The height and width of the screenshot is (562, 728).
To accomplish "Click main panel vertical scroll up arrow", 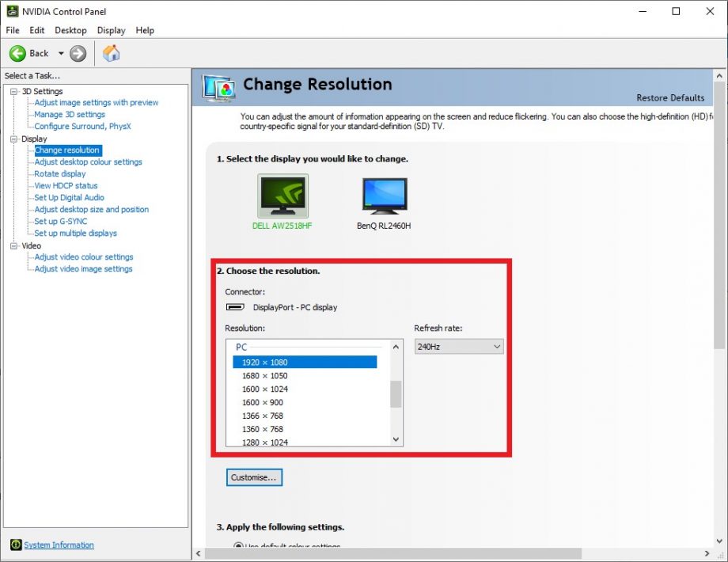I will point(719,75).
